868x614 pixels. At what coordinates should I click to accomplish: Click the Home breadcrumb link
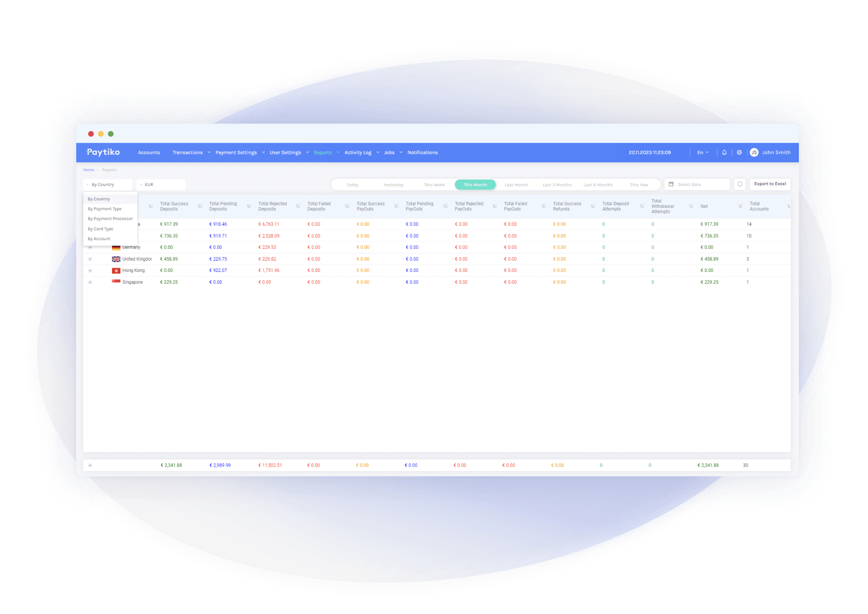pos(88,170)
